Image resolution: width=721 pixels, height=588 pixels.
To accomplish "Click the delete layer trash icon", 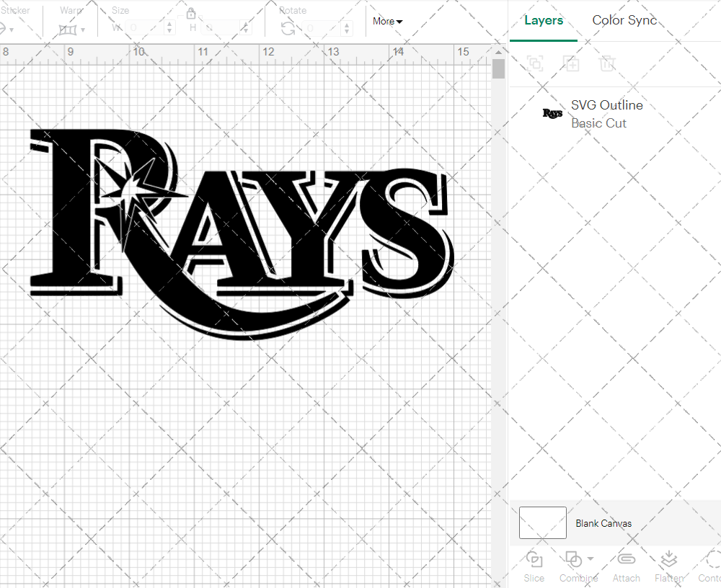I will (608, 63).
